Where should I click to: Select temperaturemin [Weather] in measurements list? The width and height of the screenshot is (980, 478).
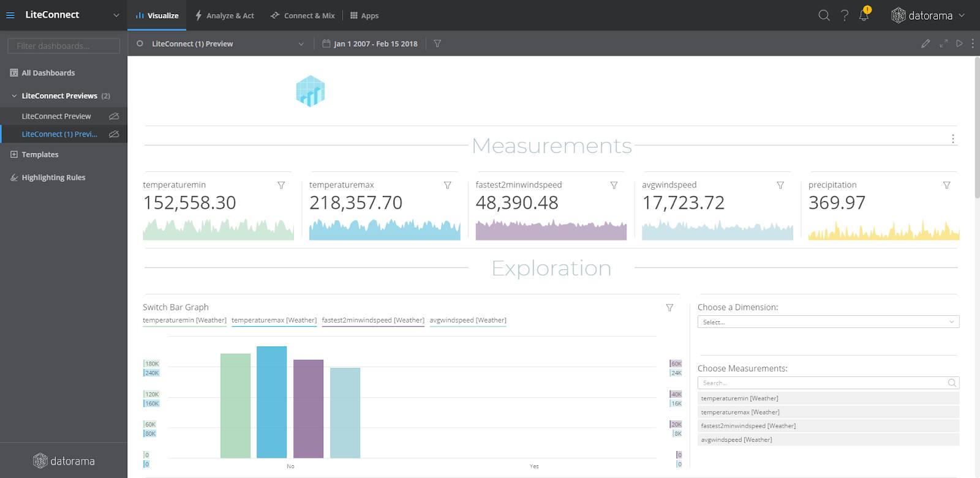tap(828, 398)
